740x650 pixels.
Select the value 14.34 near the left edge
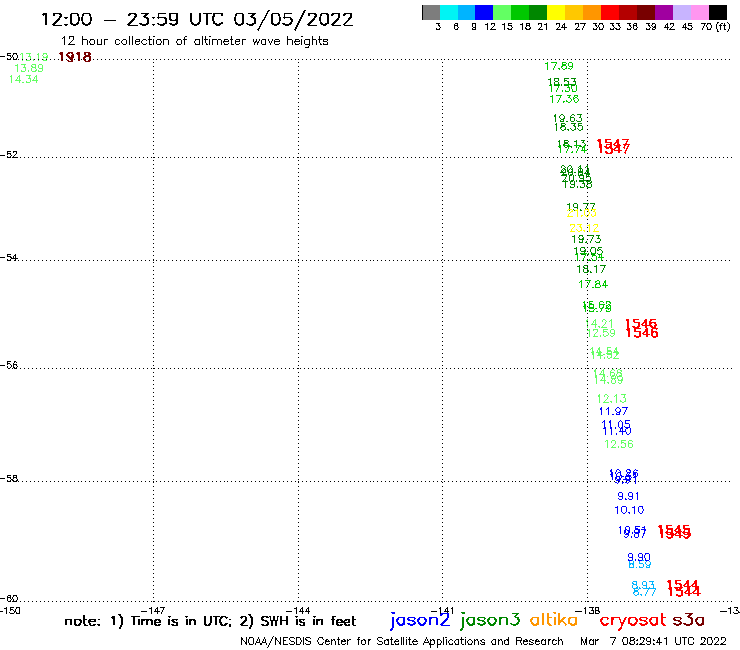click(24, 80)
